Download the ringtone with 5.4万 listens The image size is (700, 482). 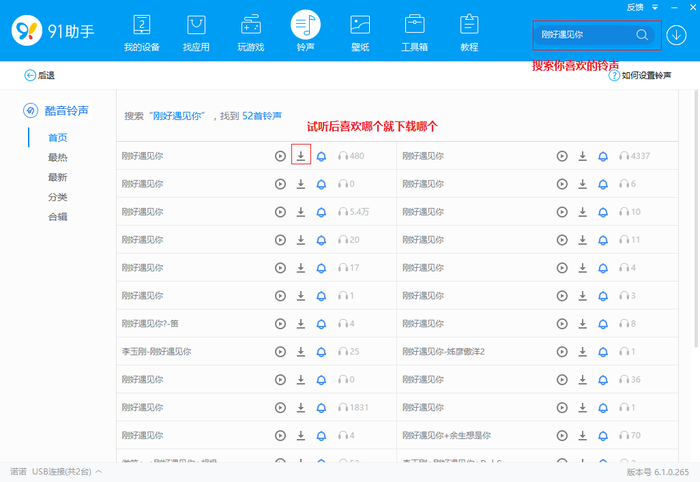pos(301,212)
